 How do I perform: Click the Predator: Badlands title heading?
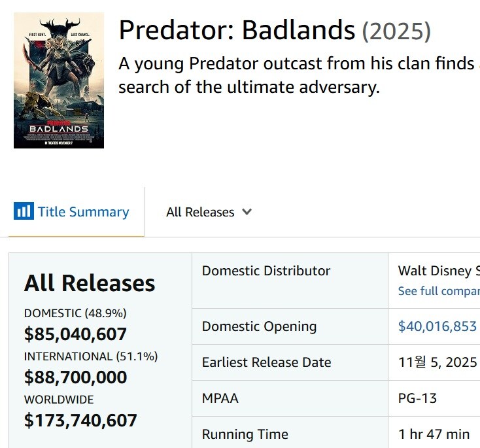[x=237, y=30]
